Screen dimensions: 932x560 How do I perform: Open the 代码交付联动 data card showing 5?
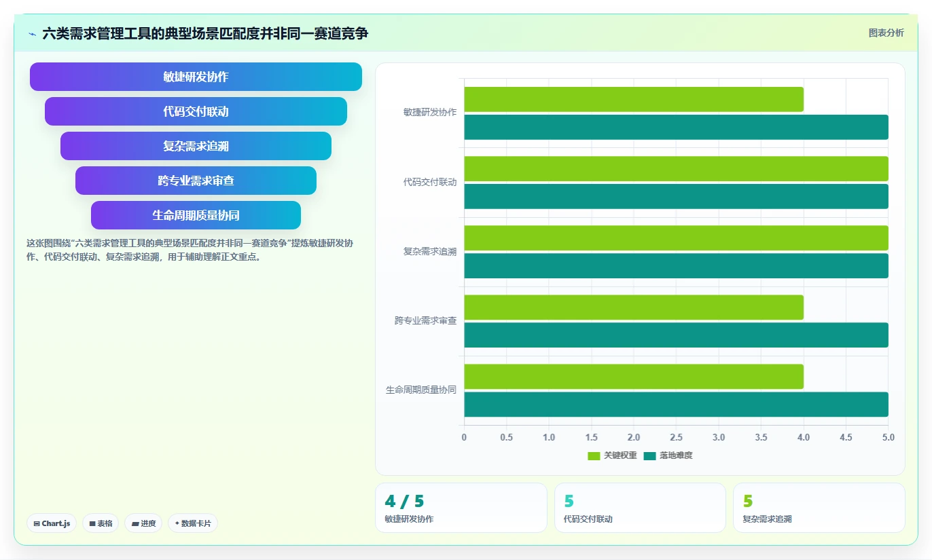tap(640, 508)
